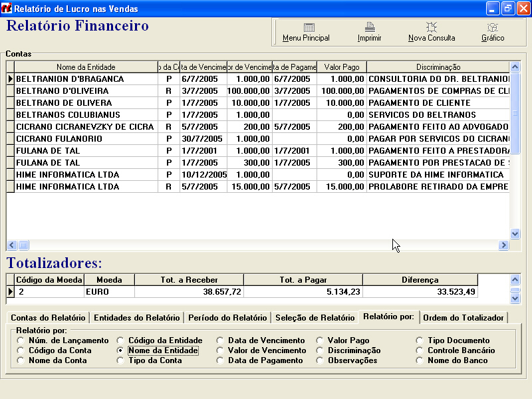532x399 pixels.
Task: Select the Nome do Banco radio option
Action: coord(420,360)
